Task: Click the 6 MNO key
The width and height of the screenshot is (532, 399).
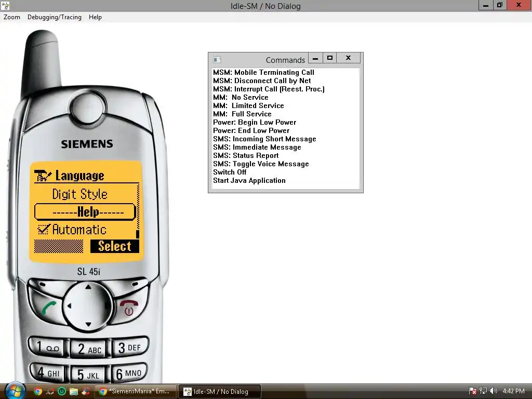Action: pyautogui.click(x=129, y=373)
